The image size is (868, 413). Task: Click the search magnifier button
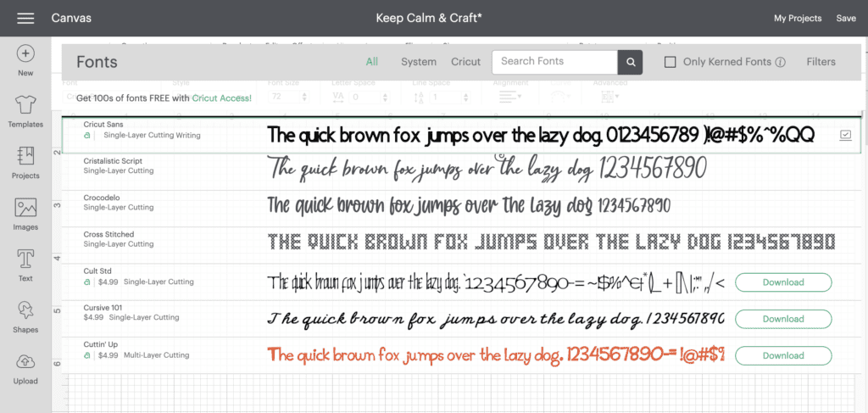[x=631, y=62]
